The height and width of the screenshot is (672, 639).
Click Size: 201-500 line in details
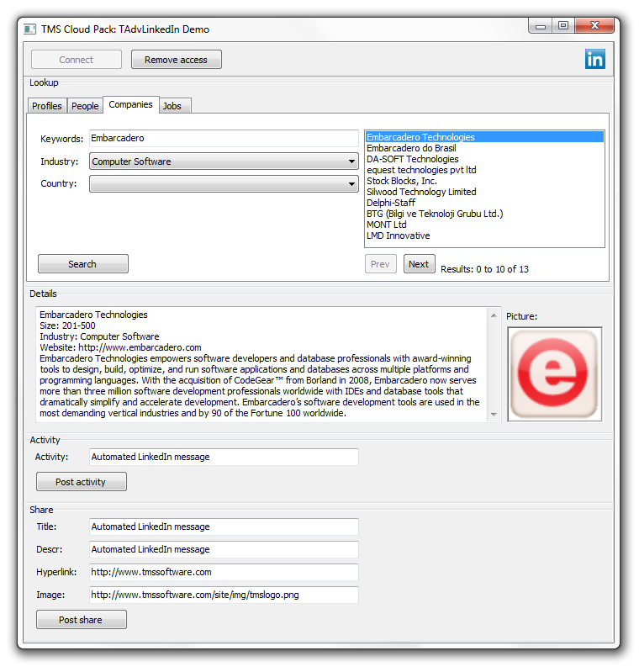coord(67,325)
